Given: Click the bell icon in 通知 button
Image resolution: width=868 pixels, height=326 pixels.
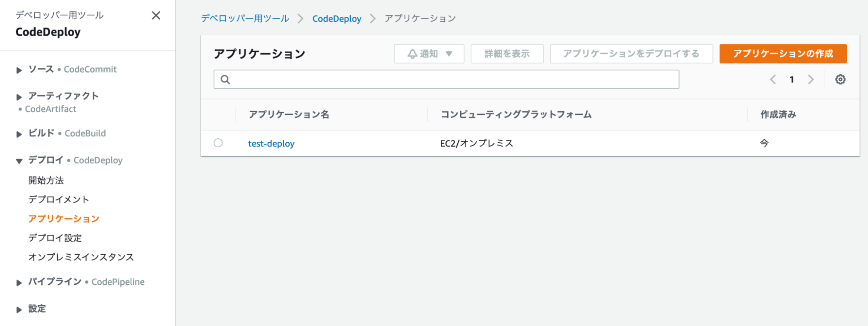Looking at the screenshot, I should coord(412,54).
